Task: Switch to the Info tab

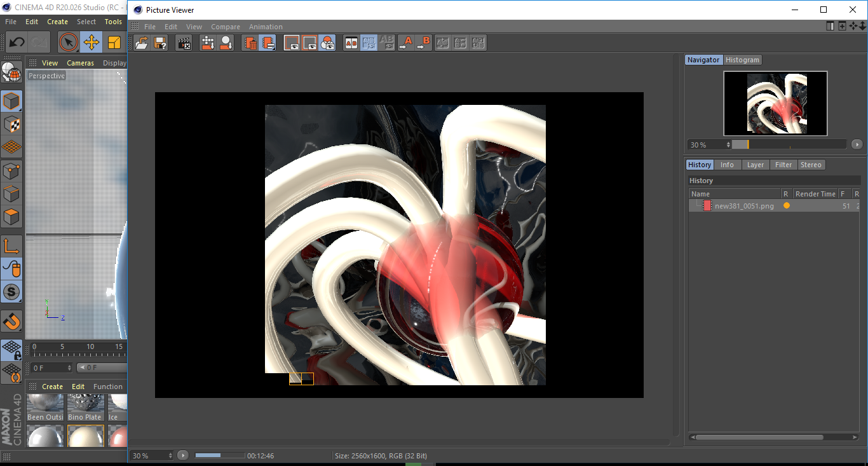Action: [x=727, y=165]
